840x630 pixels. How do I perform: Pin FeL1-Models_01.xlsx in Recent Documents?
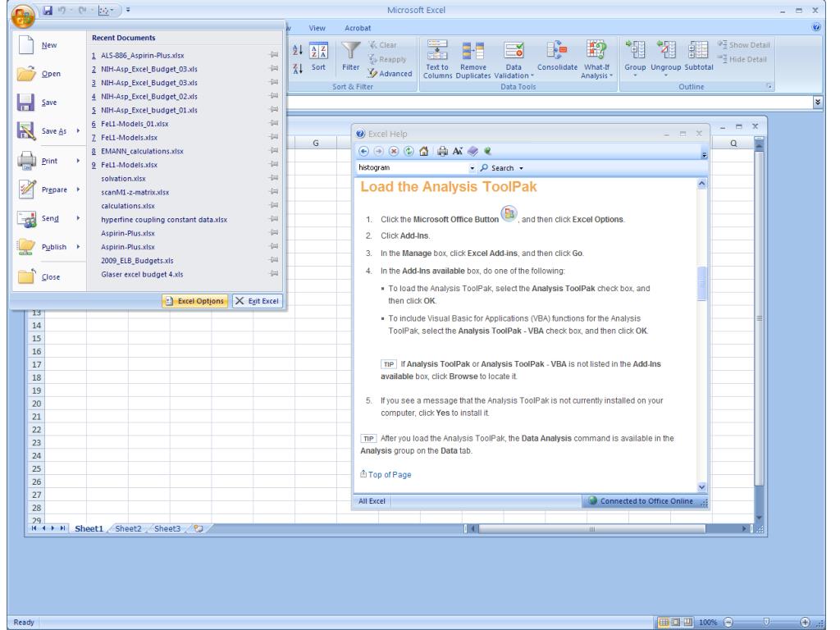[x=274, y=123]
